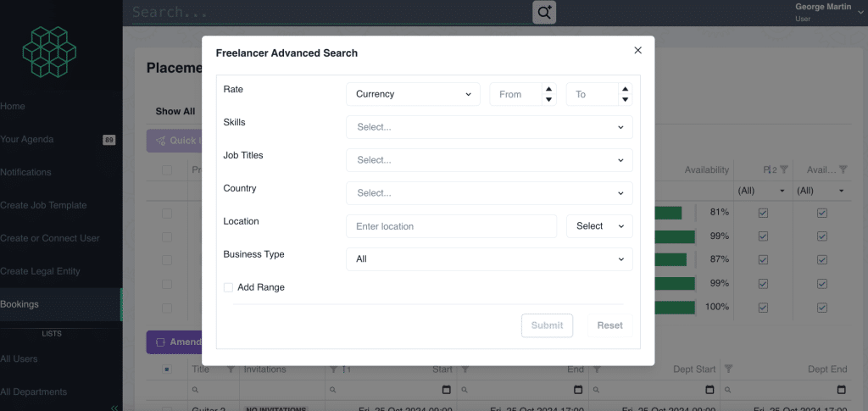Open the Business Type dropdown
The width and height of the screenshot is (868, 411).
tap(489, 259)
